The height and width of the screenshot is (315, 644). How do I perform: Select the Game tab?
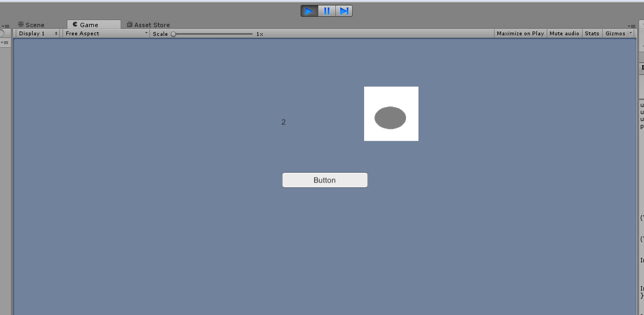pyautogui.click(x=93, y=24)
